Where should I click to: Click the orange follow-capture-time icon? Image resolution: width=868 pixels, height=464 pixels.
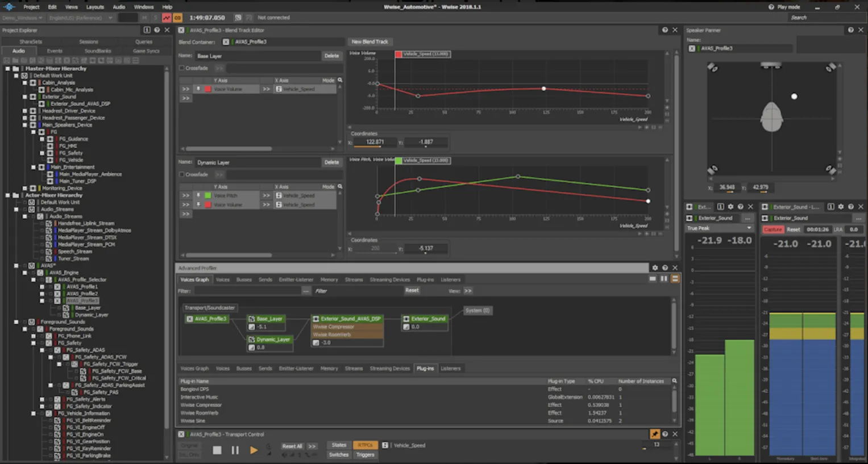(177, 18)
